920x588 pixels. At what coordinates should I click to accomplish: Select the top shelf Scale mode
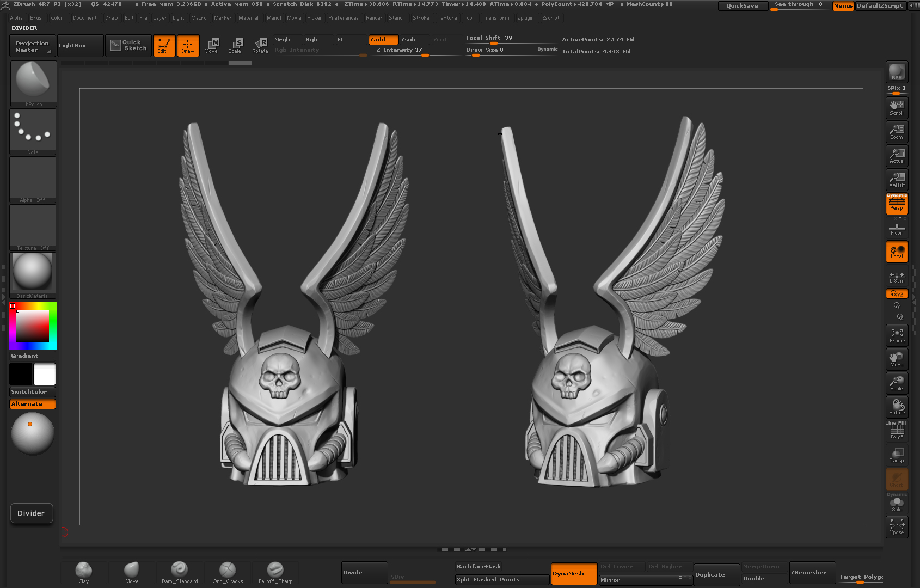coord(235,46)
